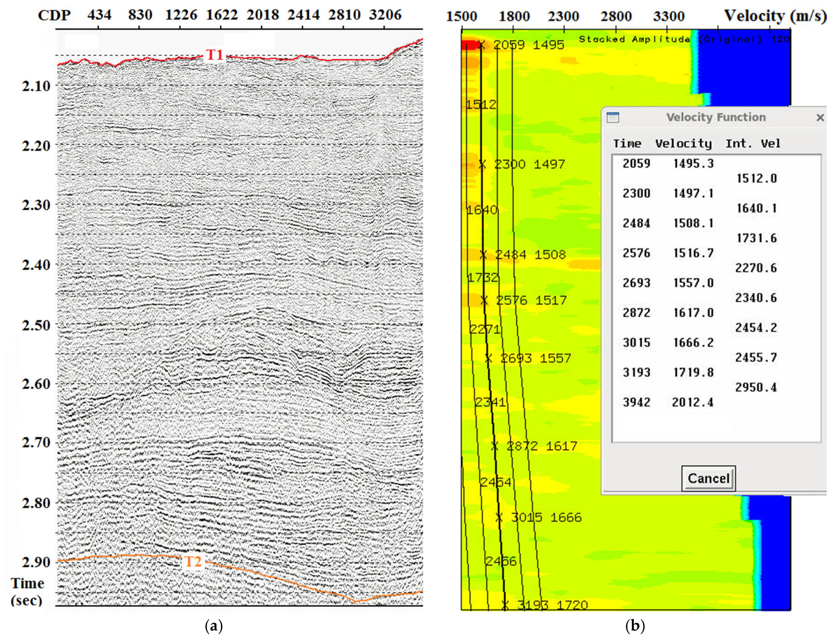Click the Time value 2693 in table
This screenshot has width=840, height=642.
coord(636,283)
